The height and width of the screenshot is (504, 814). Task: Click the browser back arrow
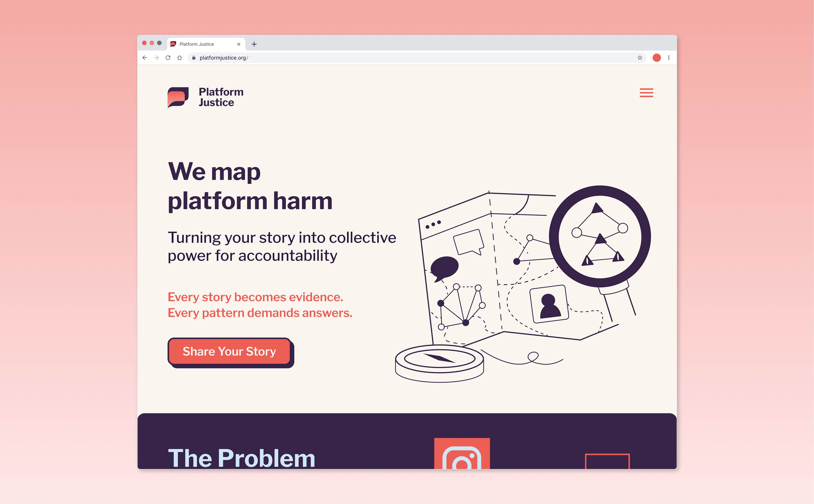[145, 58]
